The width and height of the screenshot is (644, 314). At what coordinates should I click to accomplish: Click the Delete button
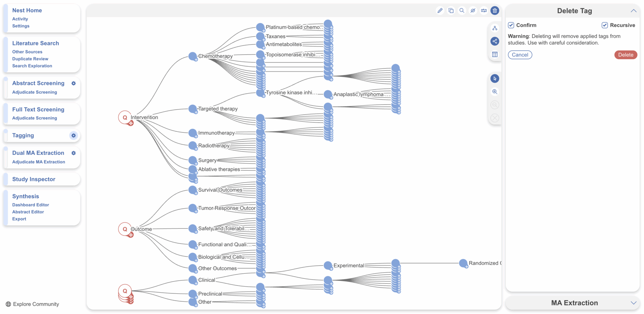(626, 55)
